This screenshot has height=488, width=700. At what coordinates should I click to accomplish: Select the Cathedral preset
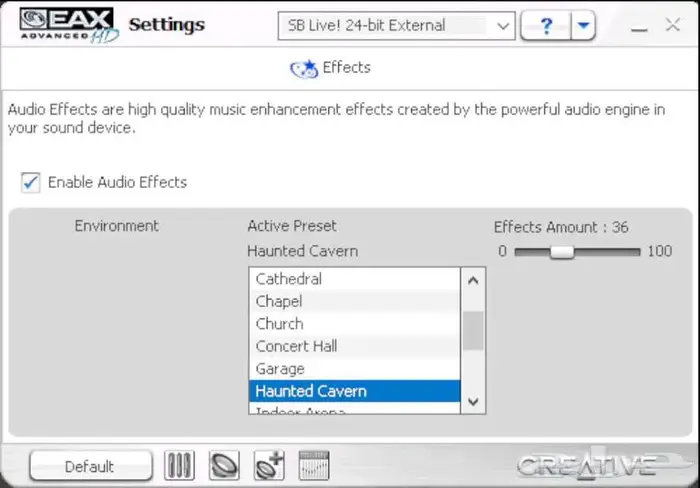point(289,279)
